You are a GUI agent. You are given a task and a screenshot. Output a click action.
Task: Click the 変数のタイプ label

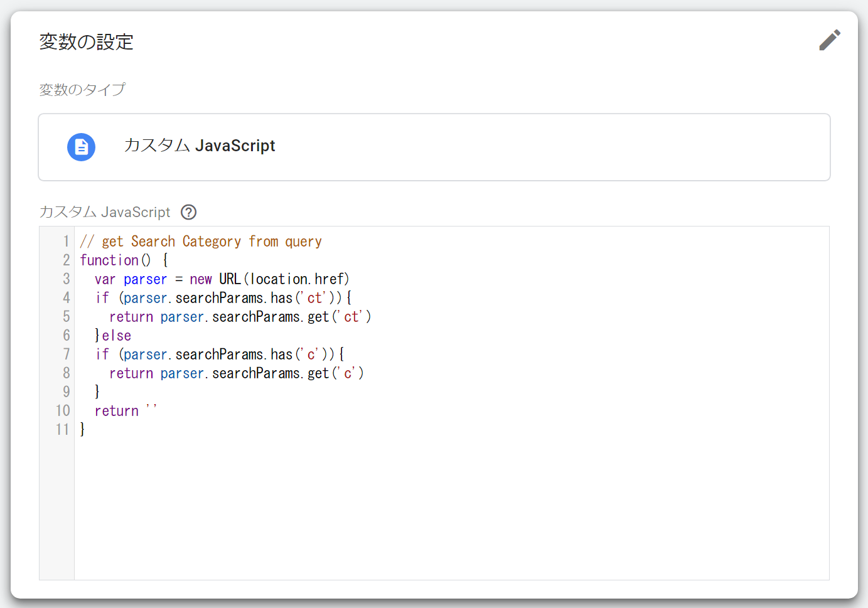82,90
